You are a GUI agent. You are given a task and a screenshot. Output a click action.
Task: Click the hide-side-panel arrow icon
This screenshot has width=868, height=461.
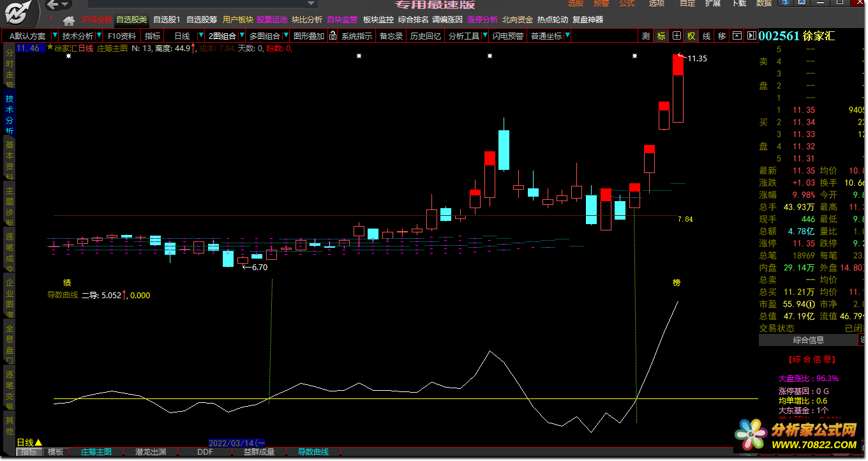point(751,36)
